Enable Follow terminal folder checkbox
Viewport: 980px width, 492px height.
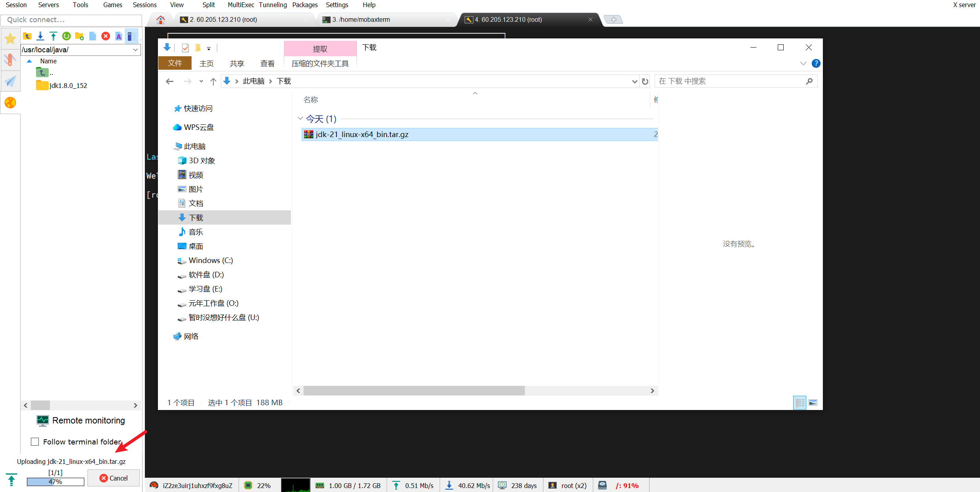(35, 442)
